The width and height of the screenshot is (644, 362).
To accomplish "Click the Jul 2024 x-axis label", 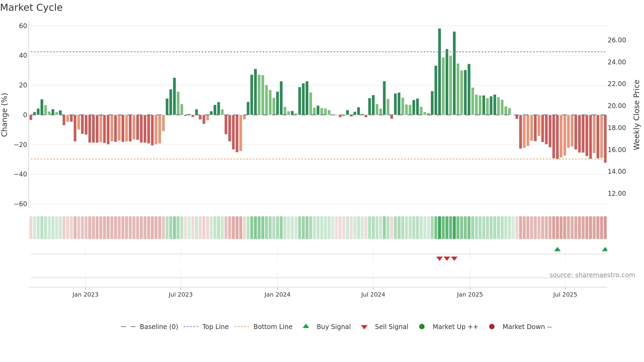I will pos(373,295).
